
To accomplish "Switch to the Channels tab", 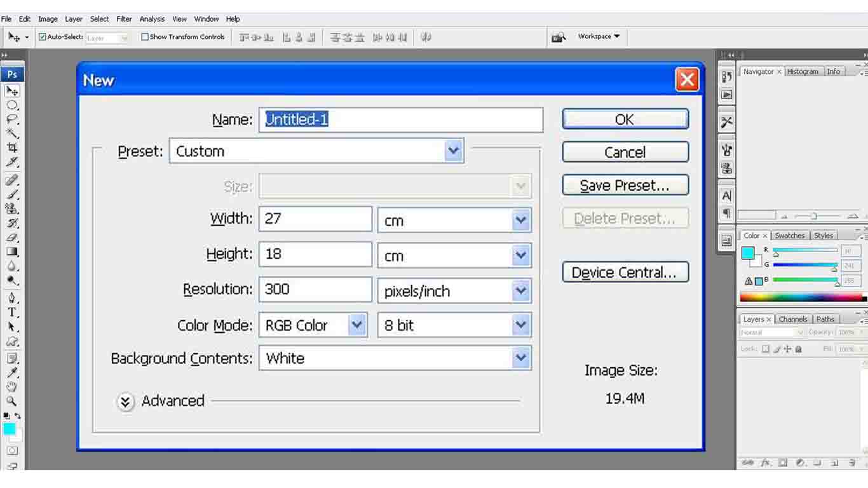I will click(x=793, y=320).
